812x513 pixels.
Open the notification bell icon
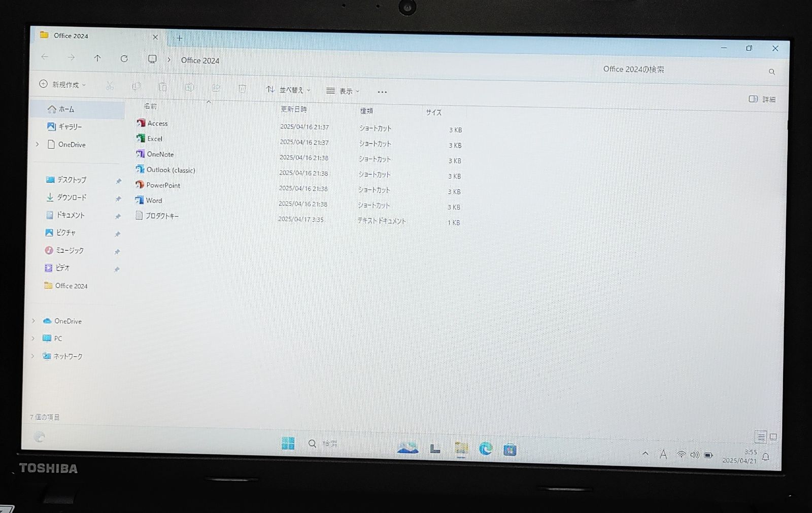(x=766, y=457)
